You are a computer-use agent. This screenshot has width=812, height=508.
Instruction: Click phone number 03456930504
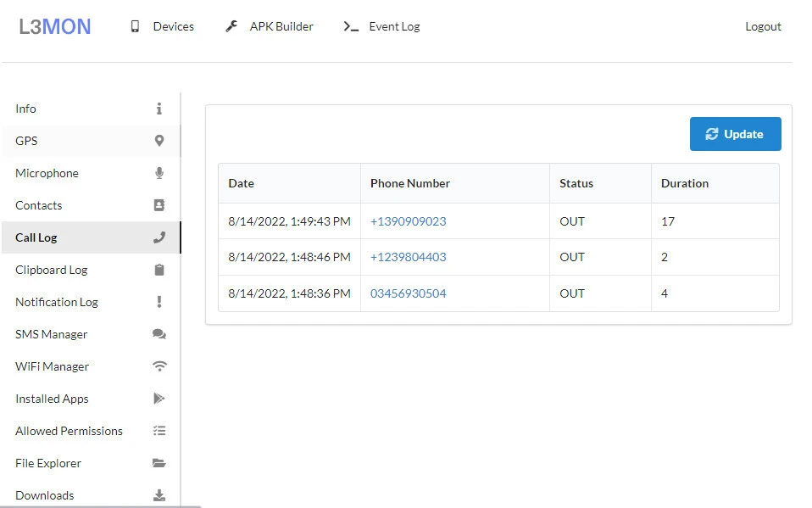[408, 293]
